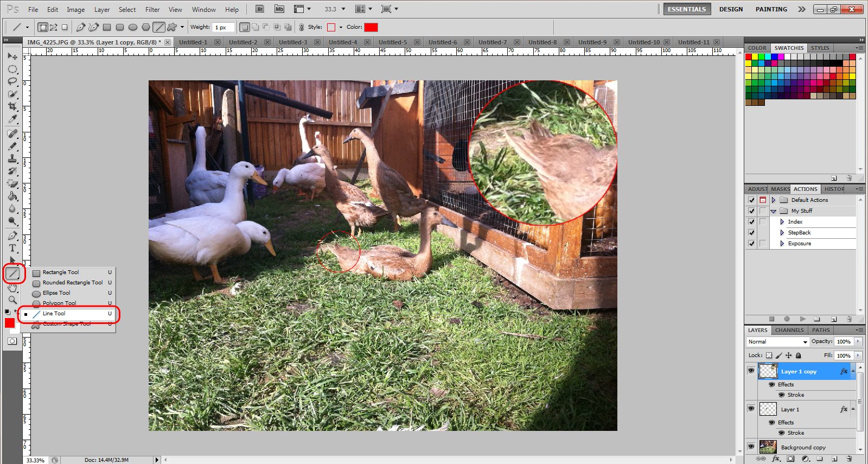The height and width of the screenshot is (464, 868).
Task: Choose Ellipse Tool from the flyout menu
Action: pyautogui.click(x=56, y=293)
